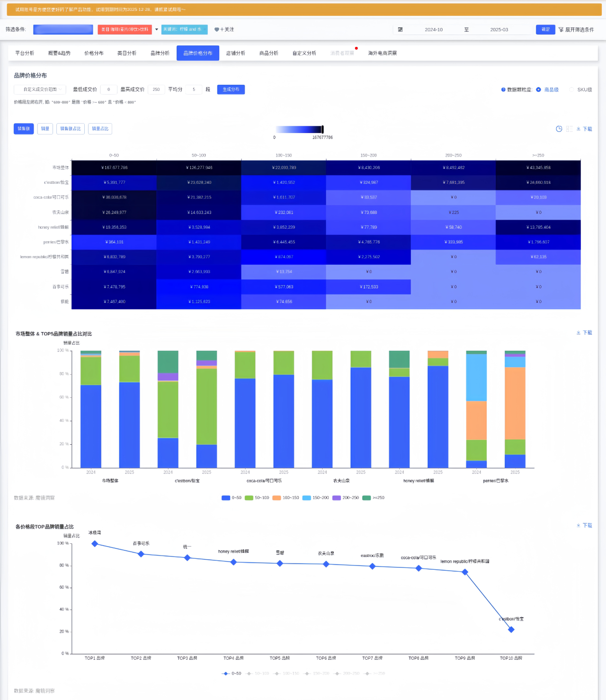Screen dimensions: 606x700
Task: Expand the 展开筛选条件 filter conditions
Action: pyautogui.click(x=576, y=29)
